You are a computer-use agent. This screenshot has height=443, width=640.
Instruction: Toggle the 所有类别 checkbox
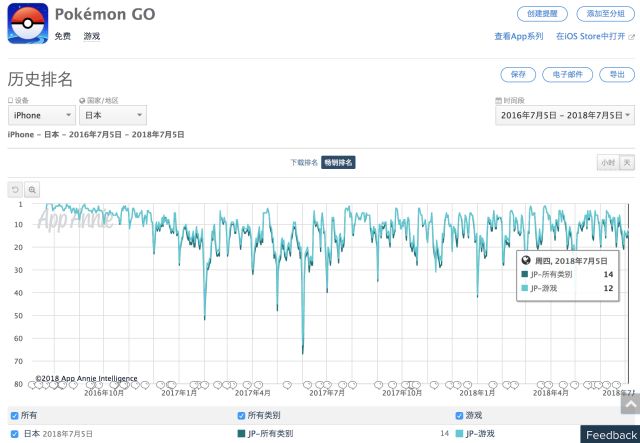[241, 416]
